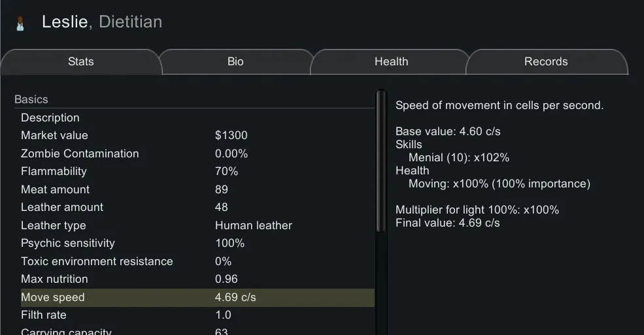The width and height of the screenshot is (644, 335).
Task: Select the Flammability stat entry
Action: pyautogui.click(x=196, y=172)
